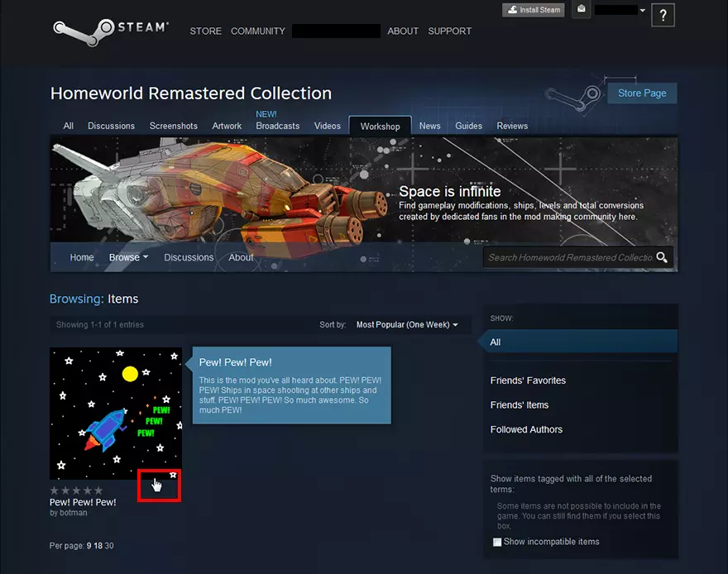Filter by Followed Authors

[526, 430]
